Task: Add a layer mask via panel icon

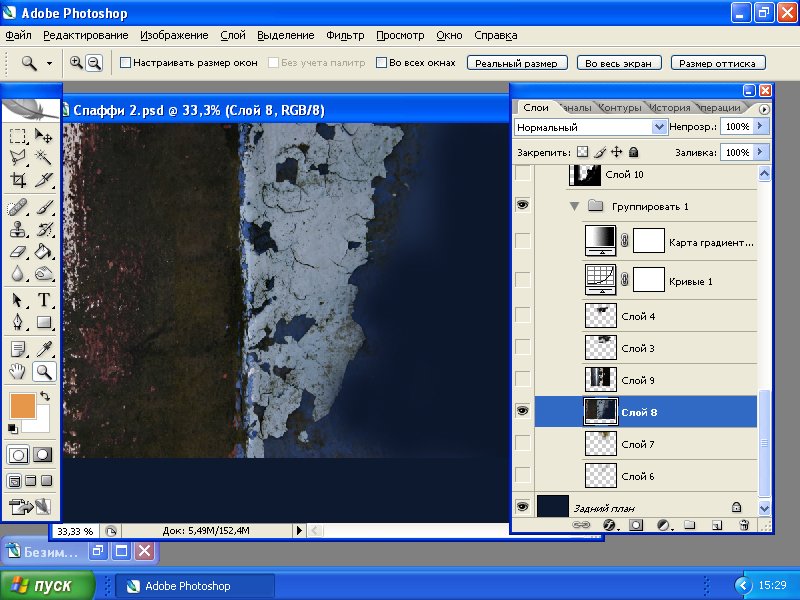Action: click(x=636, y=524)
